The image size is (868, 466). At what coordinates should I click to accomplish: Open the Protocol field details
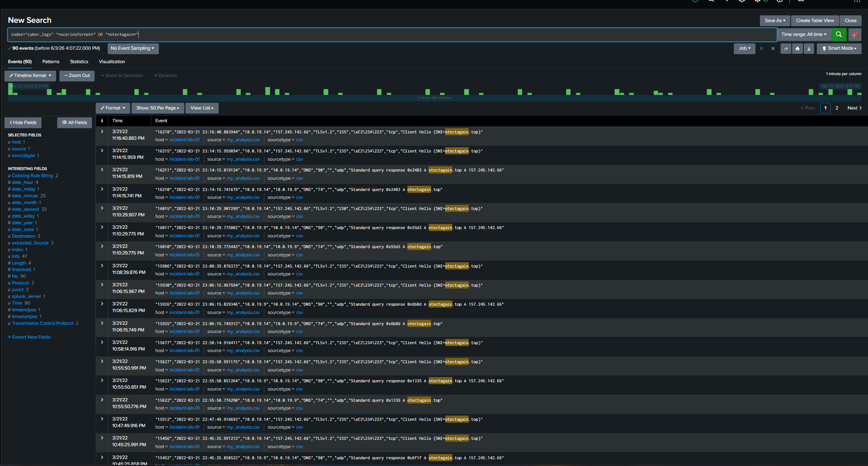coord(20,283)
